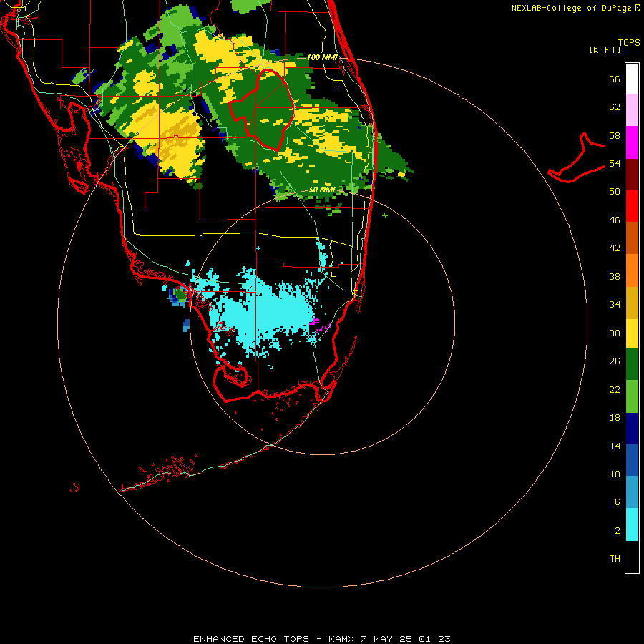Click the magenta 58 K FT swatch

click(x=632, y=142)
